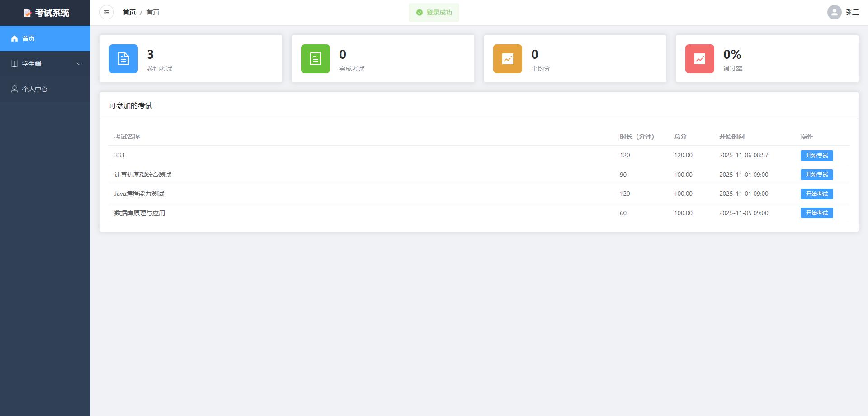Click the red 通过率 trend icon
868x416 pixels.
[x=700, y=59]
